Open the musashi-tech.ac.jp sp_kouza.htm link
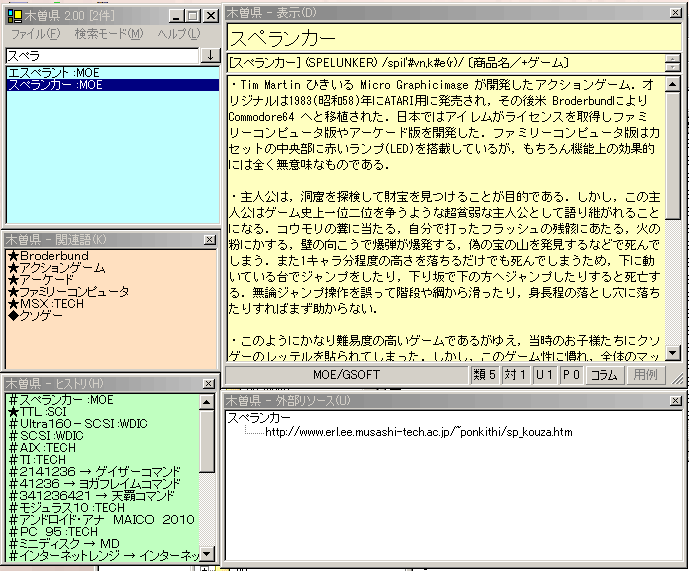 point(419,432)
